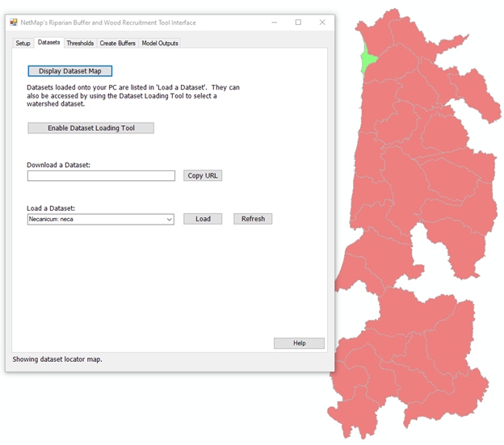Click the Download a Dataset URL field

[x=101, y=176]
